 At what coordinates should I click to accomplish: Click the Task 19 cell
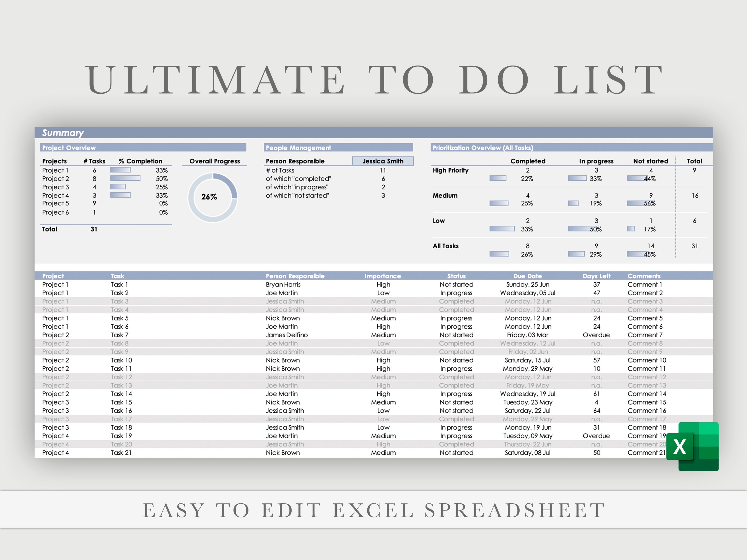[121, 436]
